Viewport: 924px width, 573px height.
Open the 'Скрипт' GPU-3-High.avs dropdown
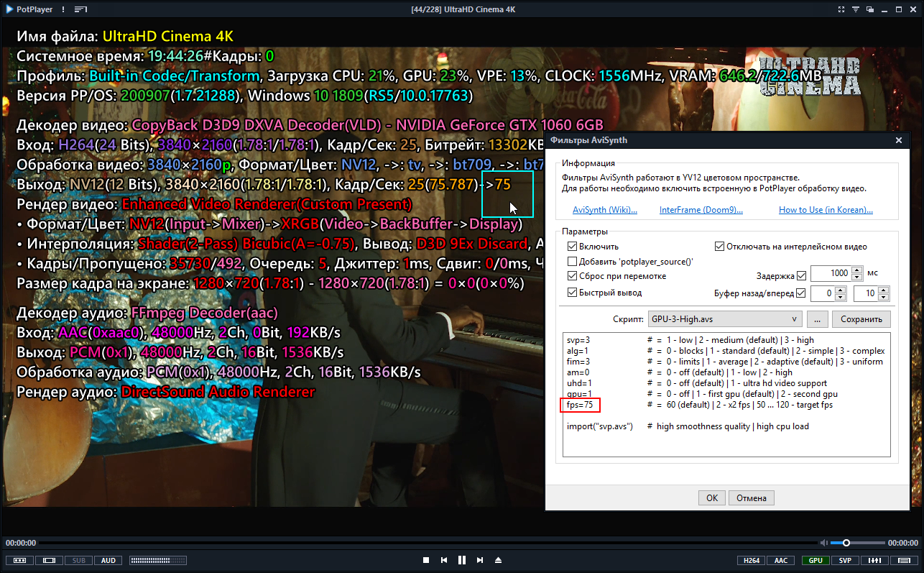724,318
